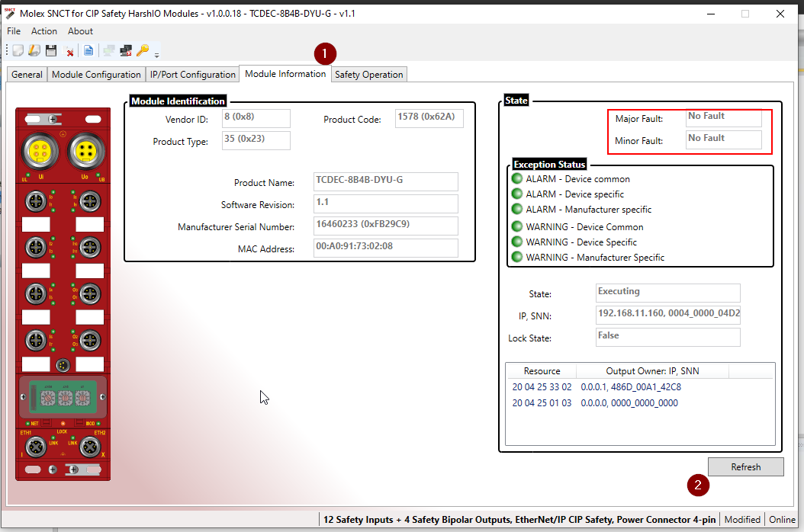Switch to the IP/Port Configuration tab
This screenshot has height=532, width=804.
point(192,75)
